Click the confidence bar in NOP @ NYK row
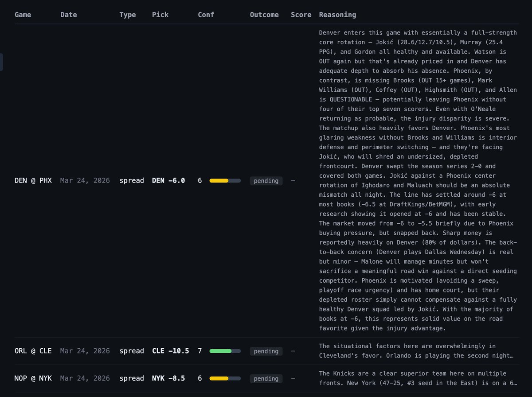532x397 pixels. pos(225,378)
